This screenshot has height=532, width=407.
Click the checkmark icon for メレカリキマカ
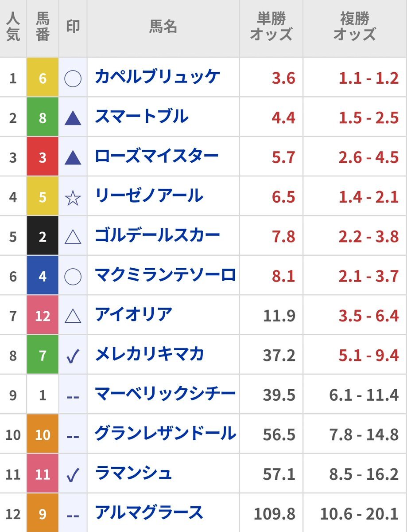(73, 356)
